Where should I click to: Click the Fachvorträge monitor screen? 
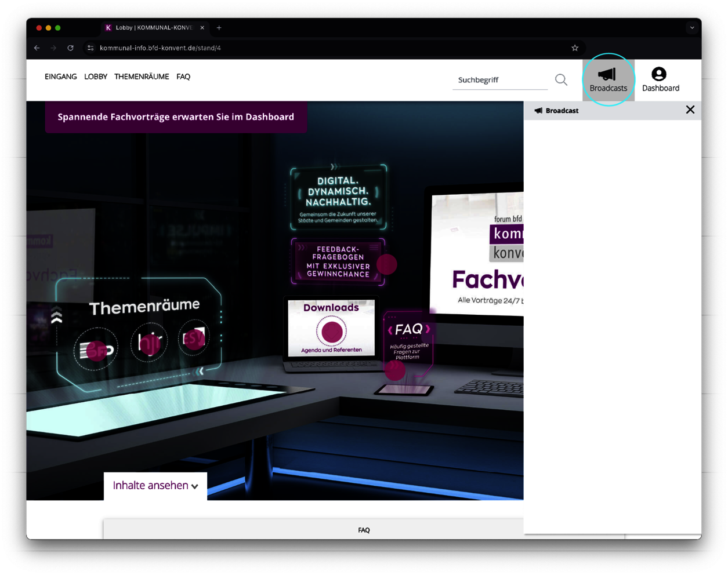(x=477, y=253)
